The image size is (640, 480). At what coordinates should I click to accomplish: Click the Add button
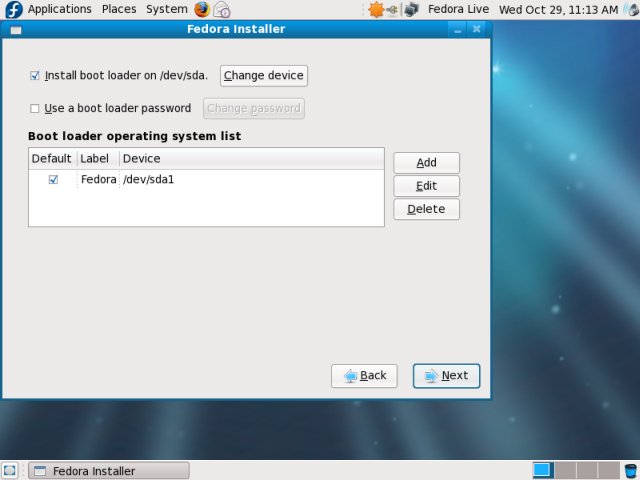(426, 163)
